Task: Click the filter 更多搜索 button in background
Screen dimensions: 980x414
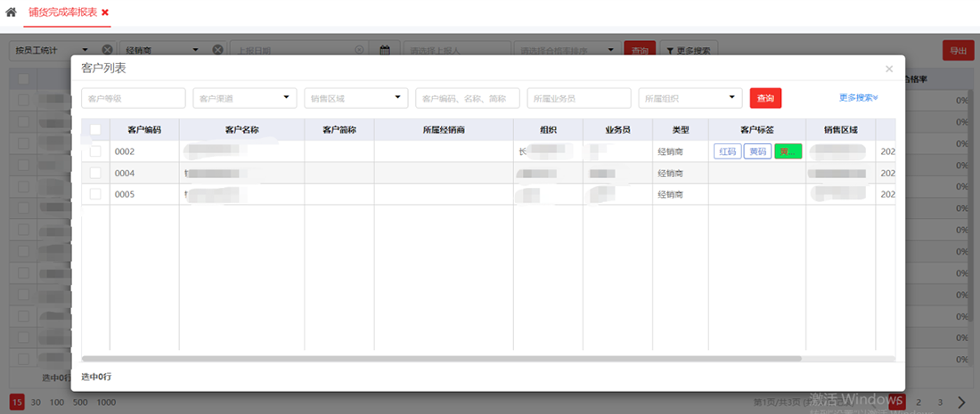Action: pyautogui.click(x=689, y=51)
